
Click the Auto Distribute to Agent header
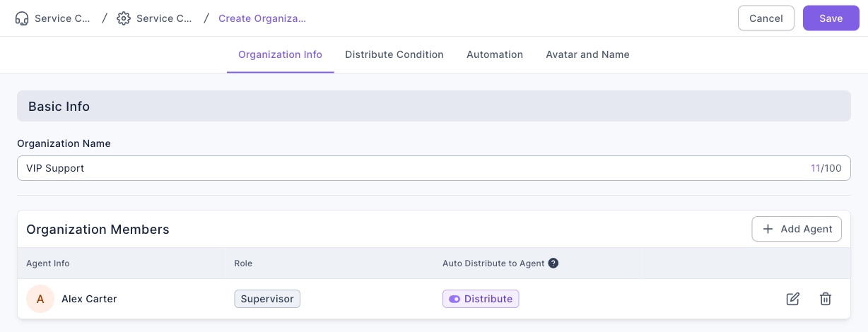493,263
